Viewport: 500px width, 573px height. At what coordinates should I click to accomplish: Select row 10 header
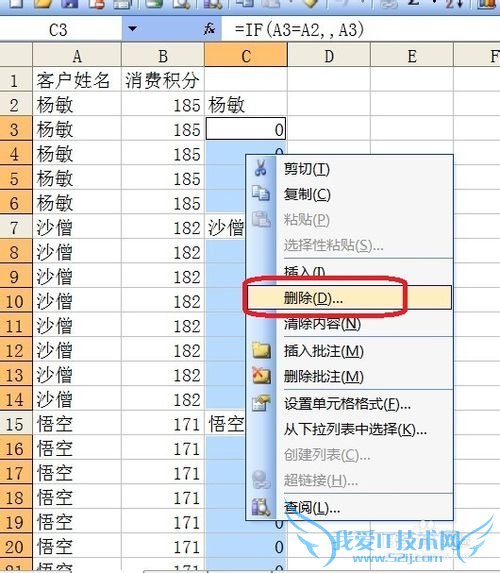(16, 301)
